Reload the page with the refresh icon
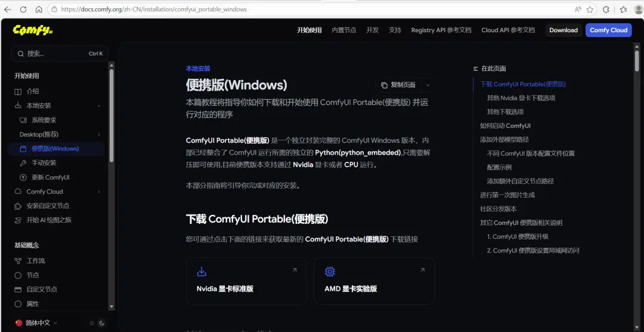 [x=23, y=9]
